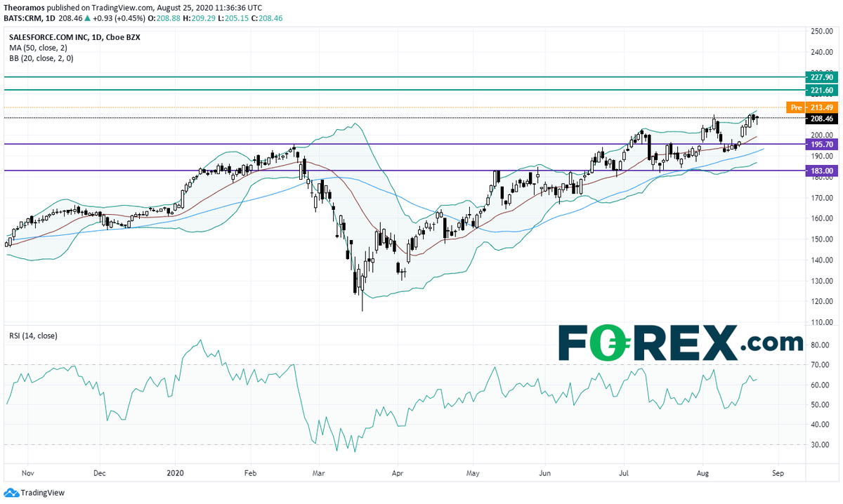Image resolution: width=843 pixels, height=504 pixels.
Task: Select the green horizontal line at 221.60
Action: (x=404, y=90)
